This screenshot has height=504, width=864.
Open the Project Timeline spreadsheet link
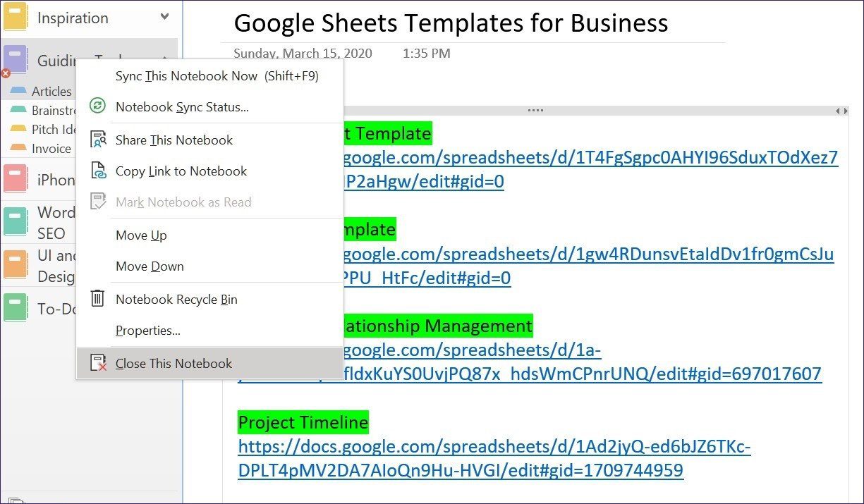[494, 457]
